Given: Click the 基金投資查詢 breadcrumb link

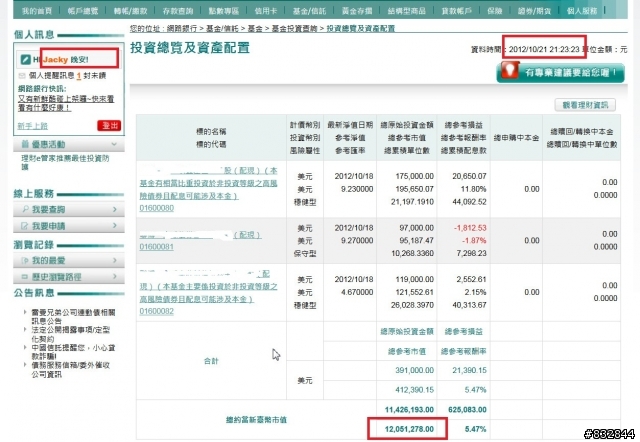Looking at the screenshot, I should point(294,31).
